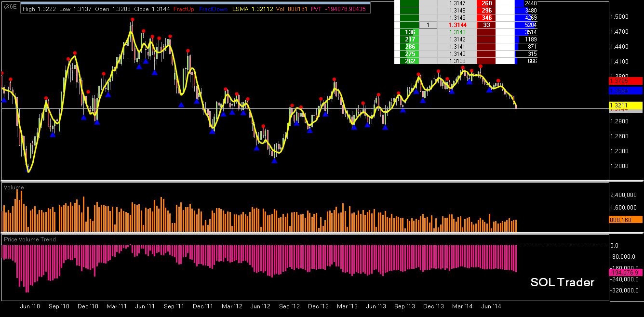Image resolution: width=644 pixels, height=317 pixels.
Task: Click price 1.3143 in the ladder
Action: [x=456, y=32]
